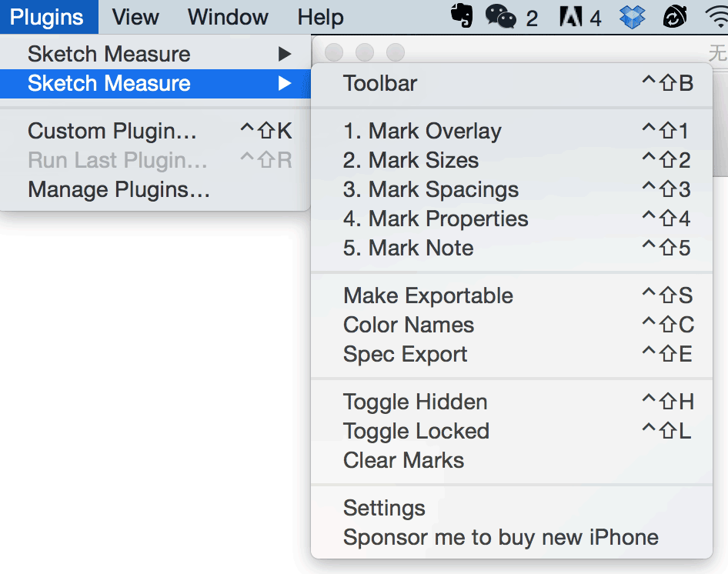Image resolution: width=728 pixels, height=574 pixels.
Task: Click Spec Export menu item
Action: coord(406,354)
